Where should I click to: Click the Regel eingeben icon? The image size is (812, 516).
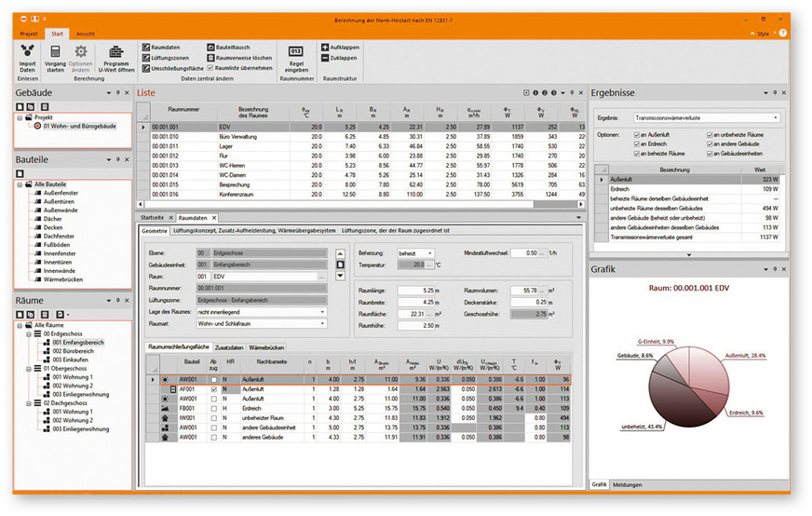296,50
